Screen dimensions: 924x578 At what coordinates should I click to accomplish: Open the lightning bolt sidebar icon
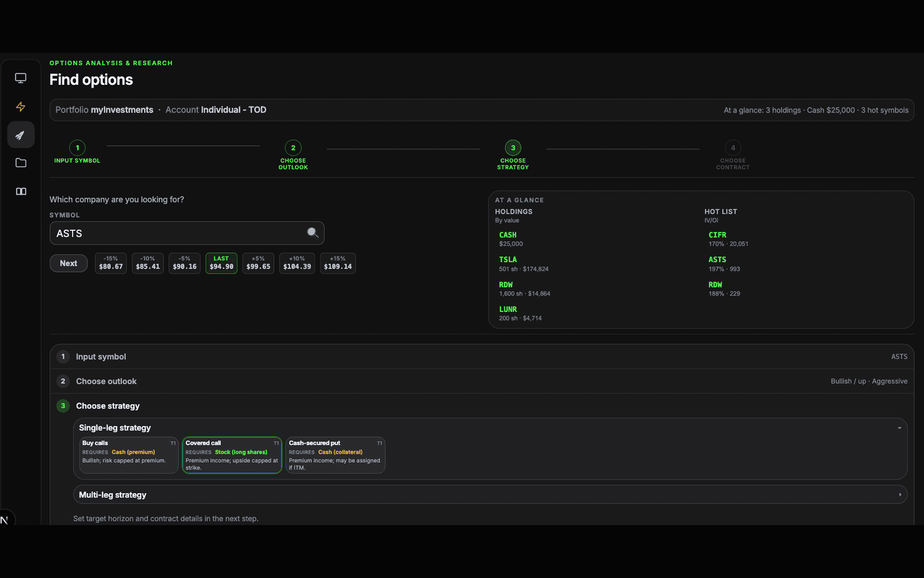21,106
